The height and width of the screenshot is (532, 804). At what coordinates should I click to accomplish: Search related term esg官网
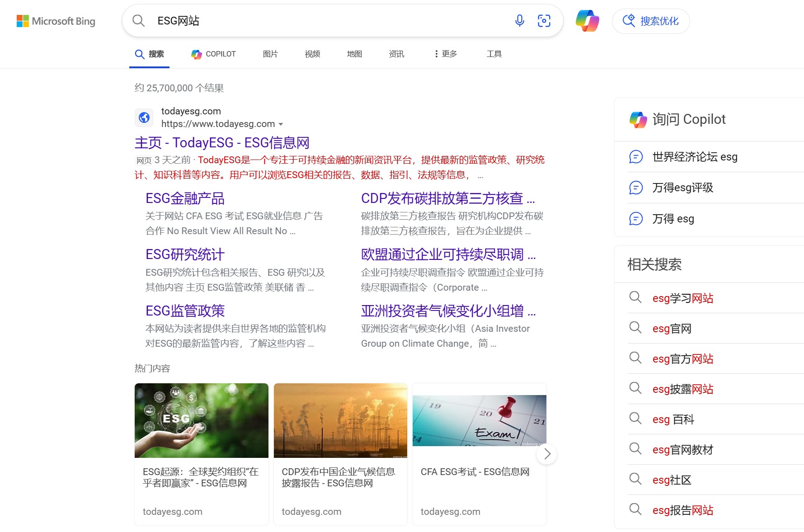(x=672, y=329)
